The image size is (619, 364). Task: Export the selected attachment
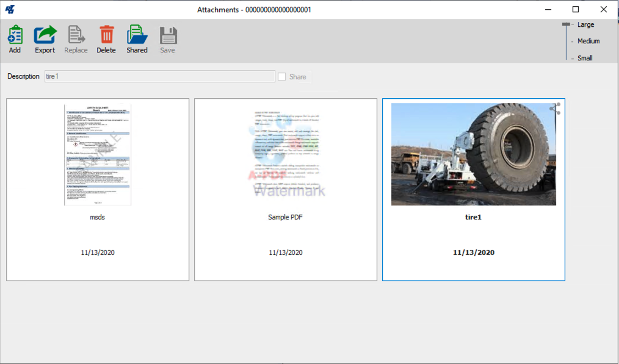pos(45,35)
